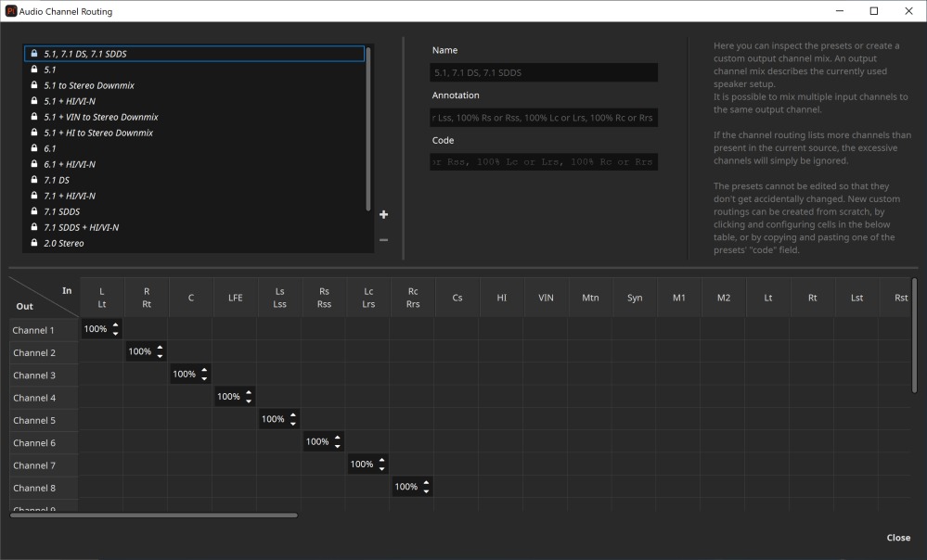Screen dimensions: 927x560
Task: Click lock icon beside 5.1 preset
Action: (x=34, y=70)
